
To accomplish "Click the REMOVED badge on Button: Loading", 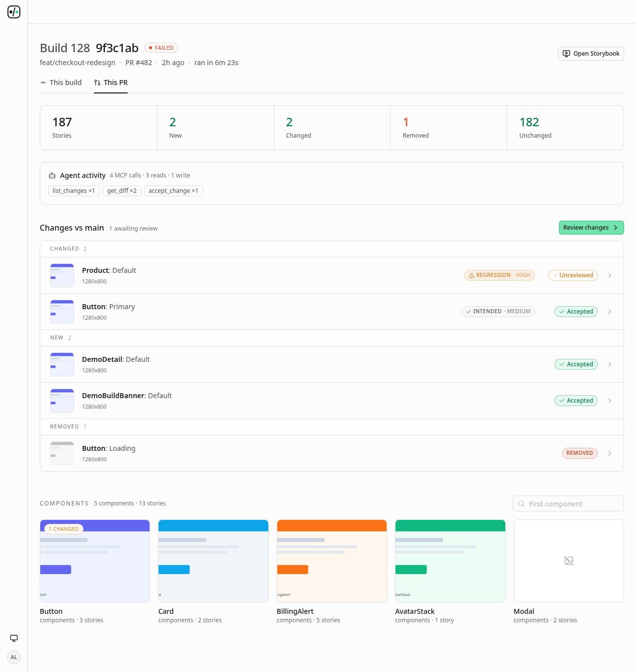I will [x=580, y=453].
